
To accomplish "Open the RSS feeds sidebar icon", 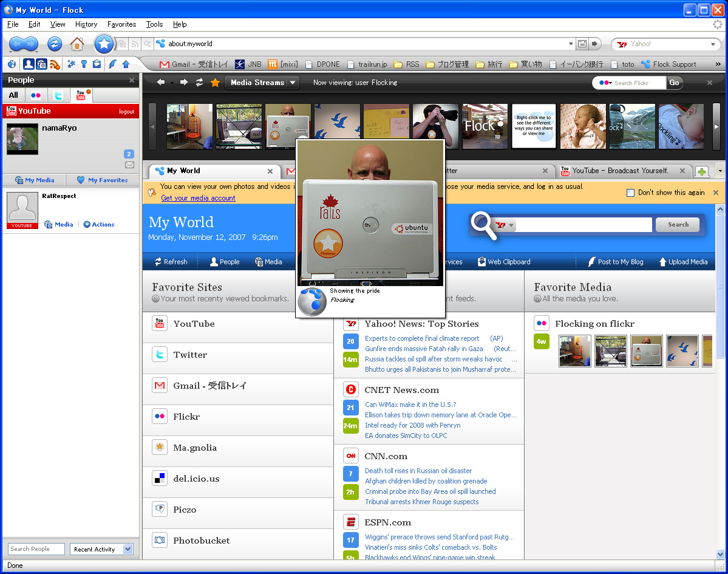I will coord(55,64).
